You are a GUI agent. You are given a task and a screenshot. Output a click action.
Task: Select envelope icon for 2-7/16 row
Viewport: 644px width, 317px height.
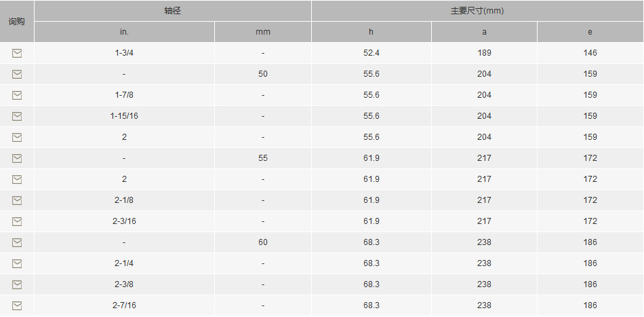[17, 305]
